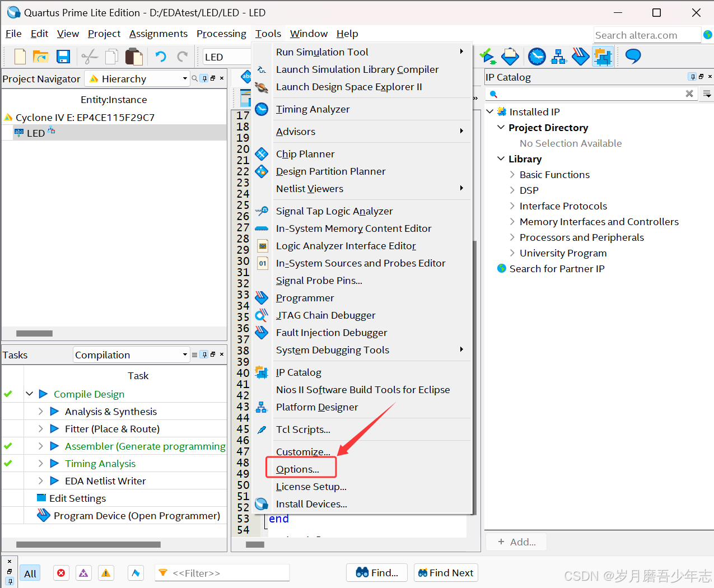Toggle the error messages filter icon

pyautogui.click(x=61, y=573)
